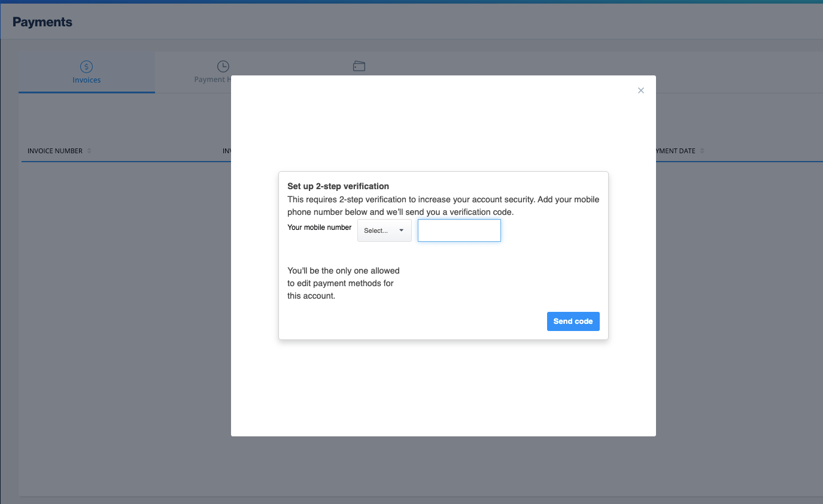823x504 pixels.
Task: Click the highlighted blue border input box
Action: pos(459,230)
